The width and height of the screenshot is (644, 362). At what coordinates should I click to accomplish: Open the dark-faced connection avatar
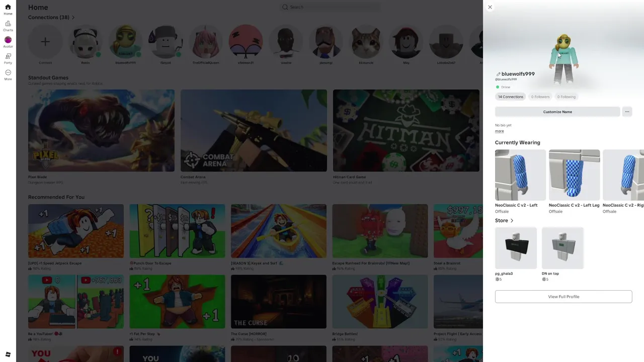(286, 42)
